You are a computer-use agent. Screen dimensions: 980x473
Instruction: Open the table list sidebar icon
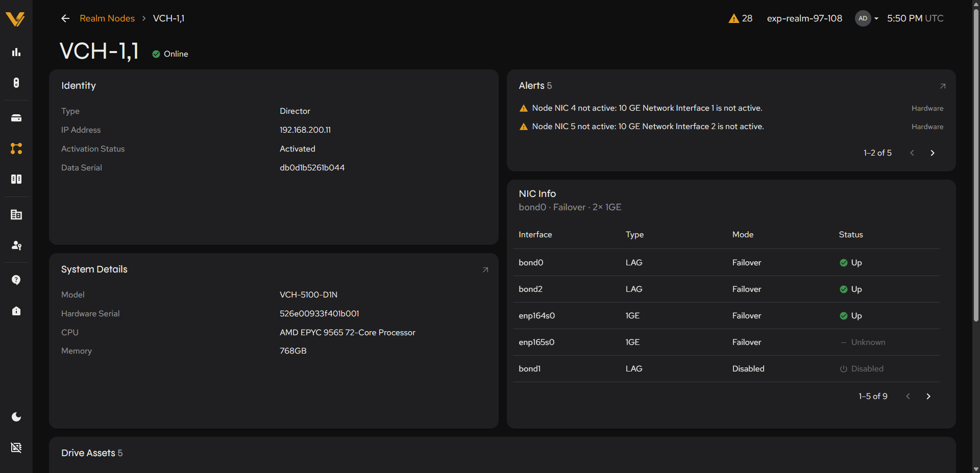pyautogui.click(x=16, y=214)
